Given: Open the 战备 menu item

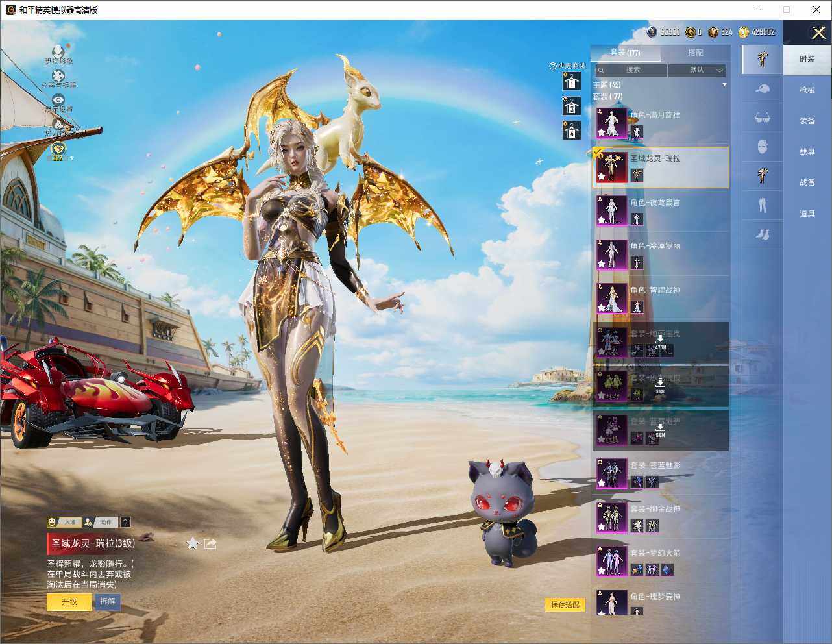Looking at the screenshot, I should 807,182.
